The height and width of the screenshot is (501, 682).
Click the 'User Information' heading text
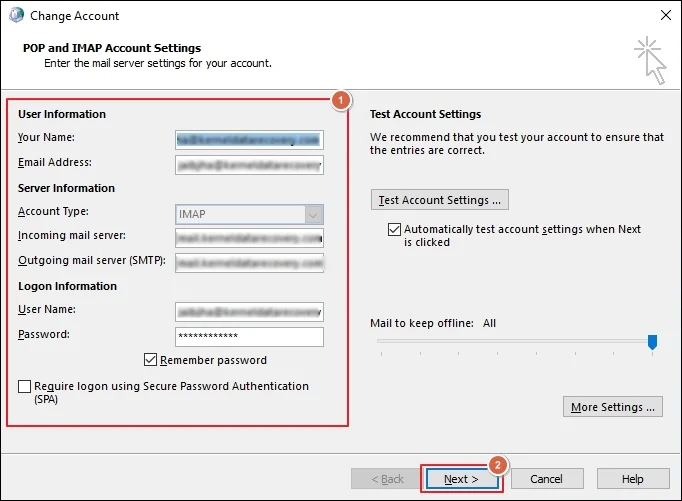point(62,114)
